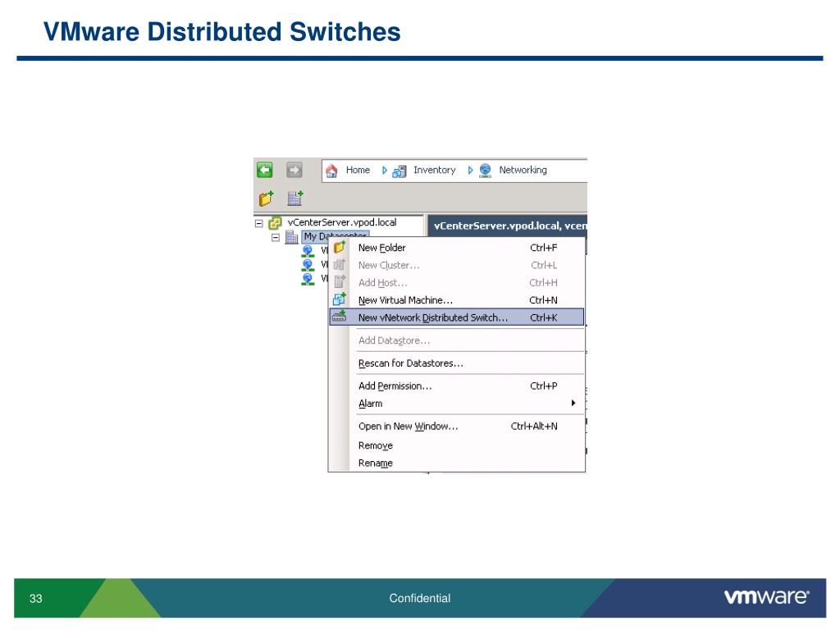Viewport: 840px width, 630px height.
Task: Click the New Virtual Machine menu icon
Action: click(x=339, y=299)
